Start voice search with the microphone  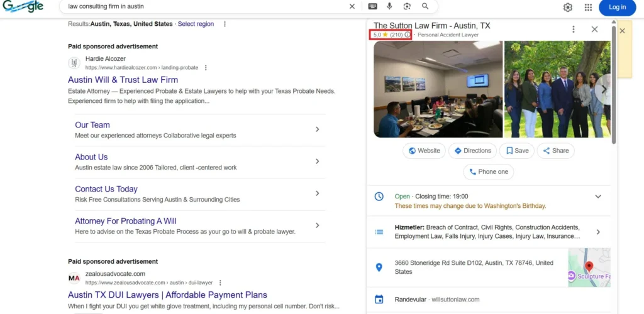389,6
